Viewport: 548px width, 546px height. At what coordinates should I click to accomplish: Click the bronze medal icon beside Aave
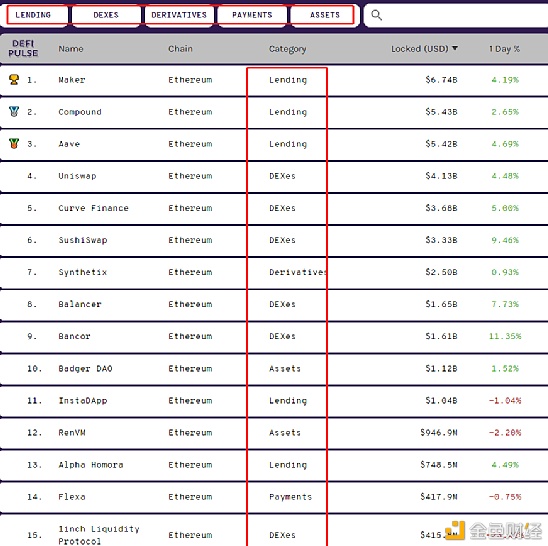click(14, 143)
